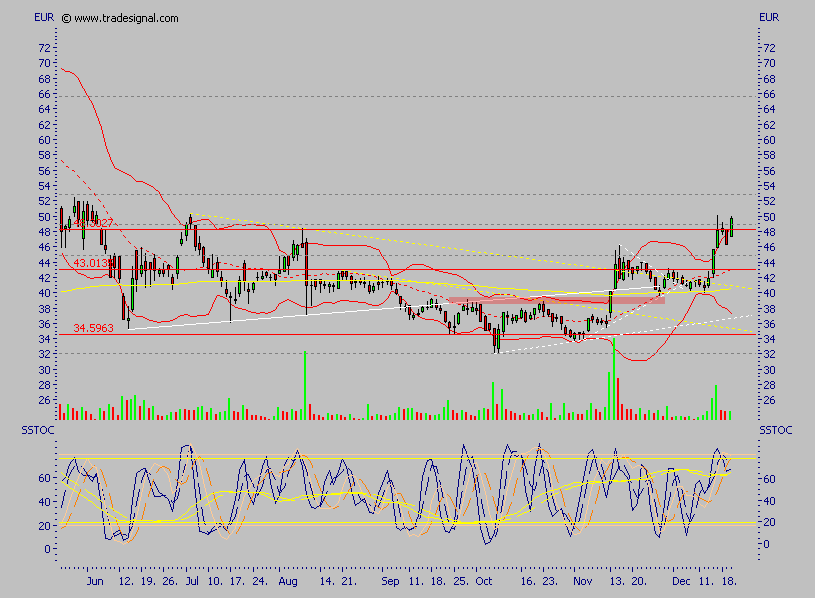
Task: Select the Jul marker on date axis
Action: point(191,580)
